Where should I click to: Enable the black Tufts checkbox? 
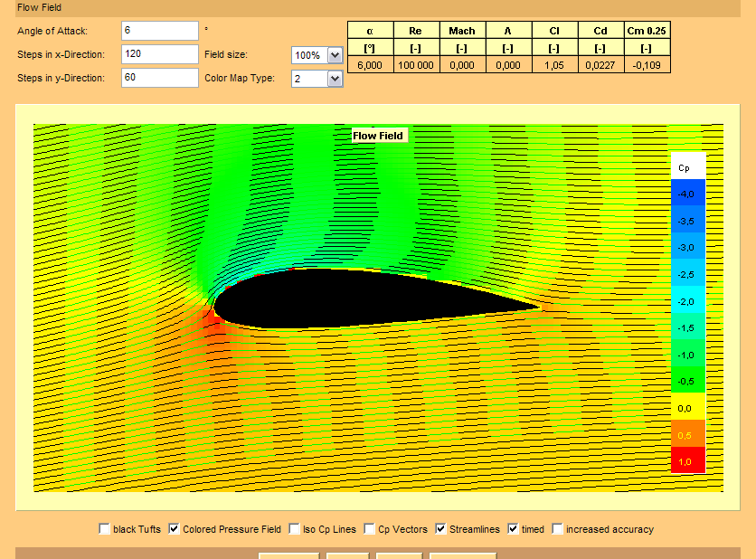pos(105,529)
